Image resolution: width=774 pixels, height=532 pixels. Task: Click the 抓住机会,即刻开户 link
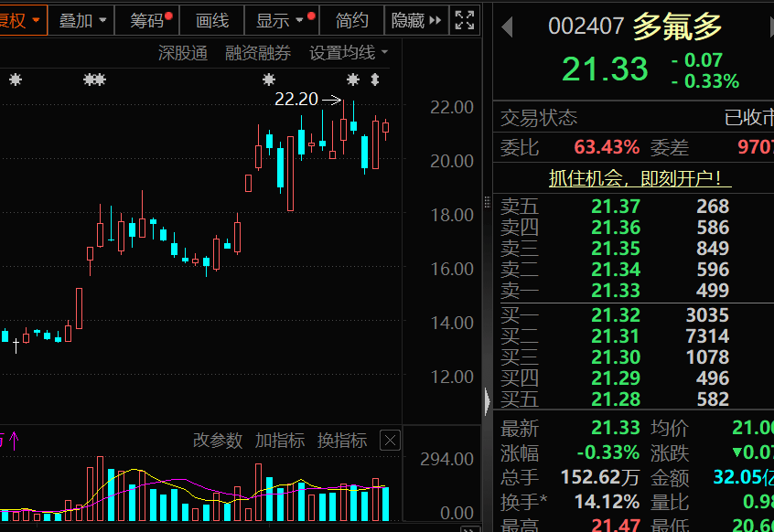coord(640,179)
